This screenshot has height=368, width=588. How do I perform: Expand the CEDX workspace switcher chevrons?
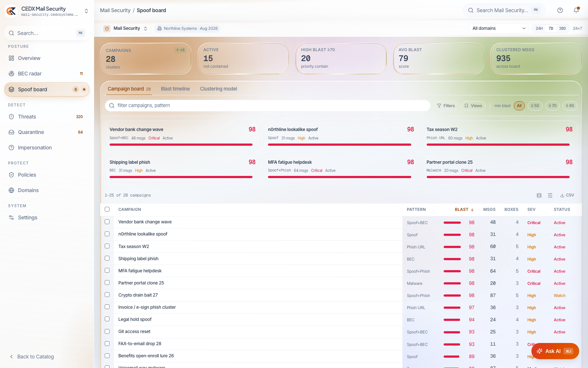click(86, 11)
